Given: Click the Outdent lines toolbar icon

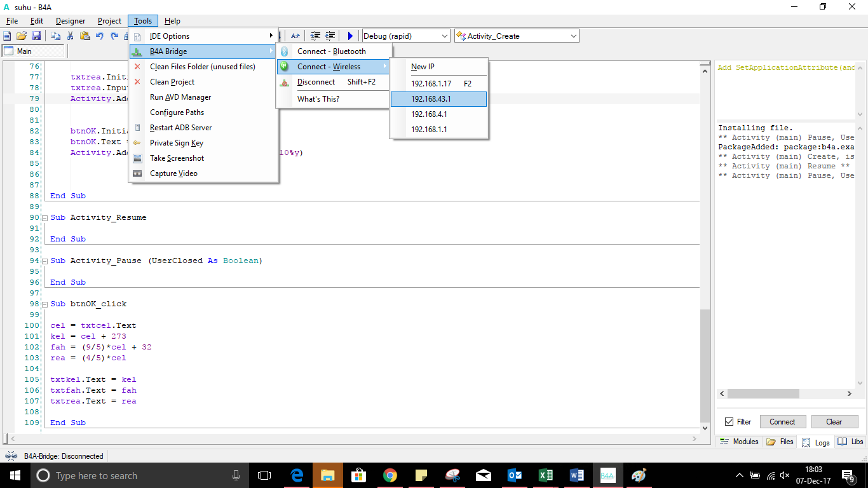Looking at the screenshot, I should (x=315, y=36).
